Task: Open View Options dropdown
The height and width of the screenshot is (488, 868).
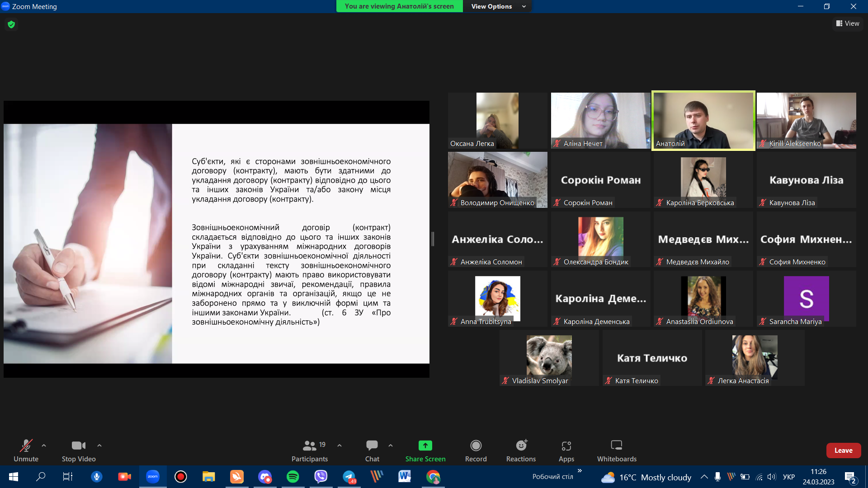Action: tap(497, 6)
